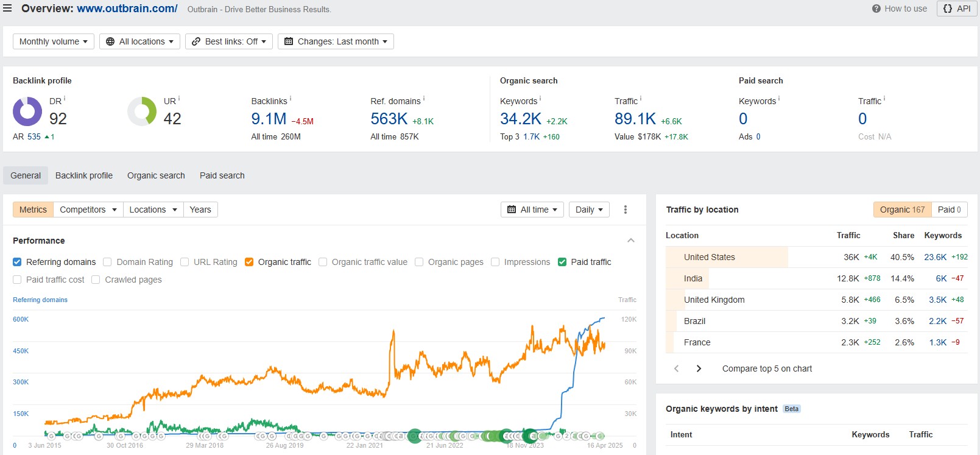This screenshot has height=455, width=980.
Task: Enable the Impressions checkbox
Action: (495, 262)
